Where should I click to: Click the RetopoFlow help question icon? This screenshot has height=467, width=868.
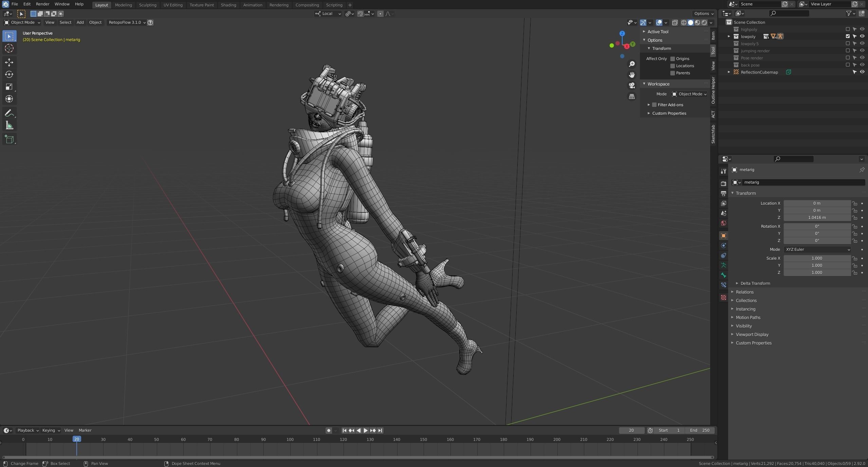[150, 22]
